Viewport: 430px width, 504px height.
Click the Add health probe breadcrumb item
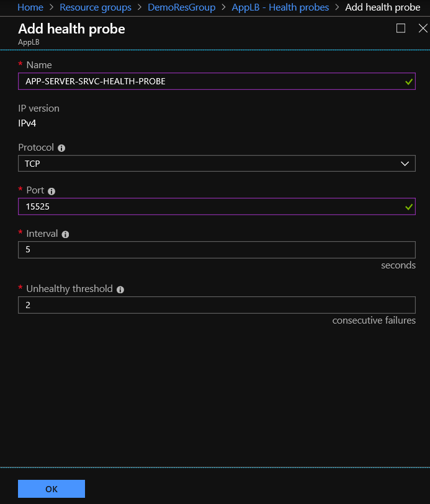[383, 7]
